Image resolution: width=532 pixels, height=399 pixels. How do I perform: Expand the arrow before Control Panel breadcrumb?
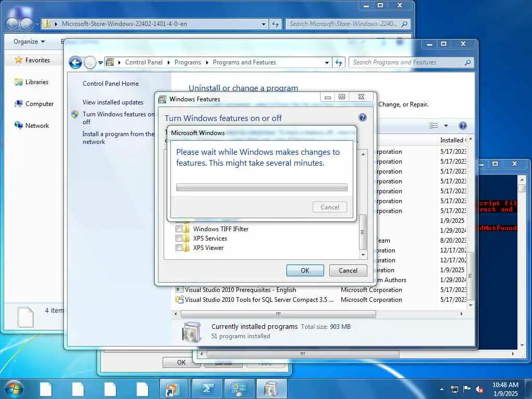[x=119, y=62]
